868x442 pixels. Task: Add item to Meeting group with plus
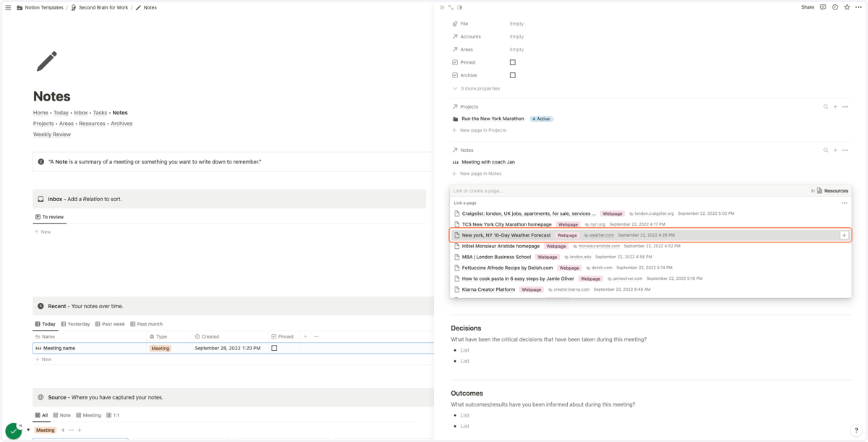click(80, 430)
